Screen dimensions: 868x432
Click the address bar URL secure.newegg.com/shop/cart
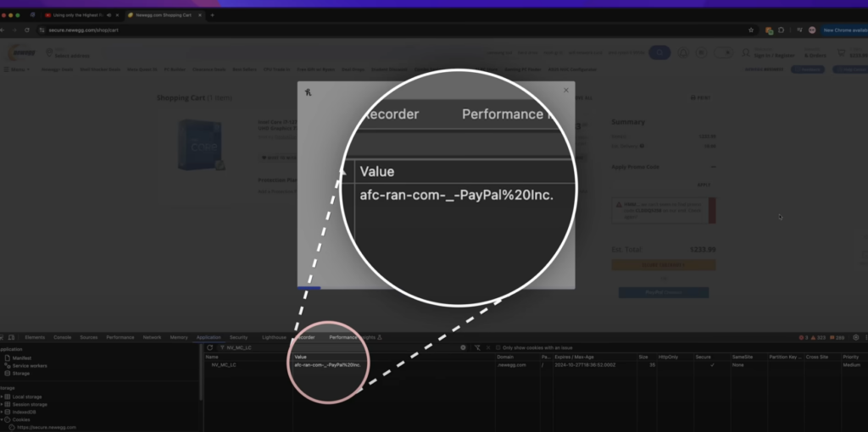click(x=83, y=30)
